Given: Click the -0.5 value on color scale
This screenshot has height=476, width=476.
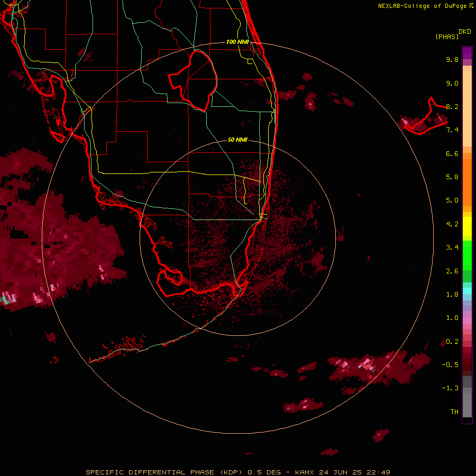Looking at the screenshot, I should click(450, 365).
